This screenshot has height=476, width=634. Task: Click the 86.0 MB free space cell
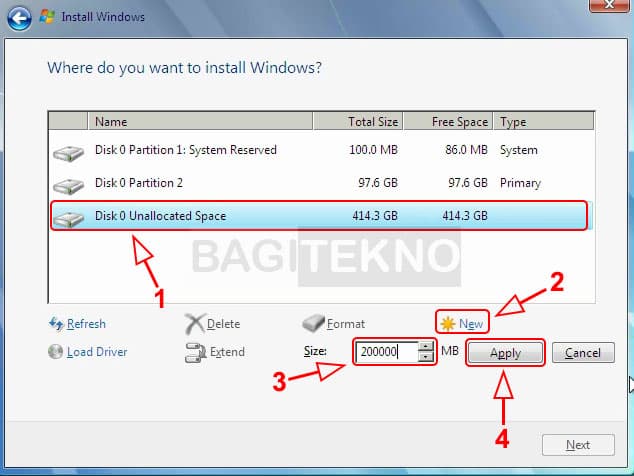pyautogui.click(x=466, y=150)
